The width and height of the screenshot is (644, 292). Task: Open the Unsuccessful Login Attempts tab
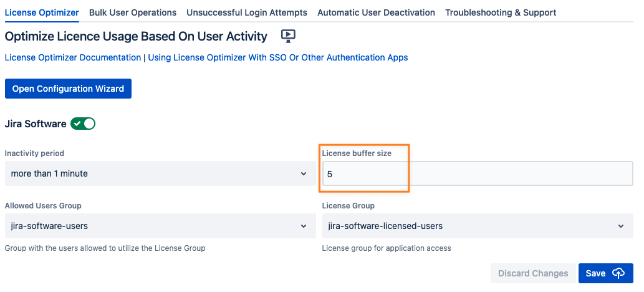point(247,12)
